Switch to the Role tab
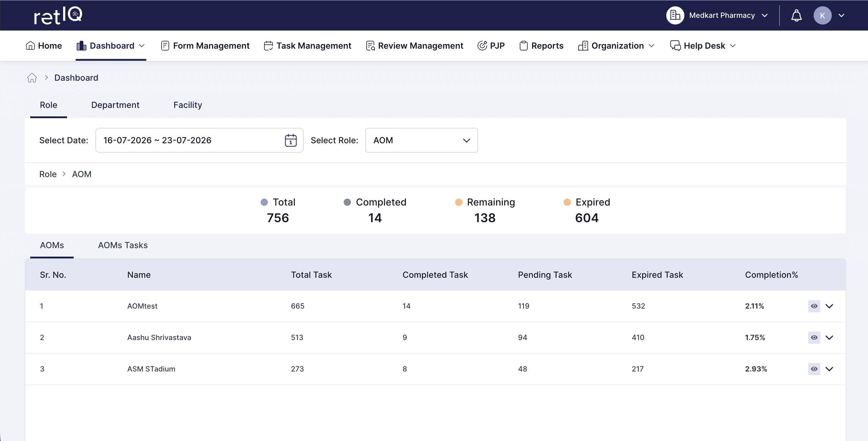 (x=49, y=105)
